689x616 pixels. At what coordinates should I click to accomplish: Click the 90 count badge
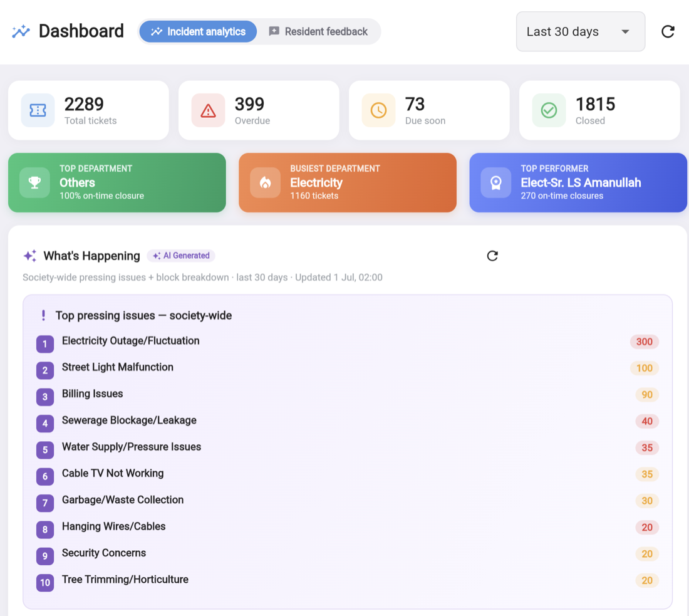pos(647,394)
